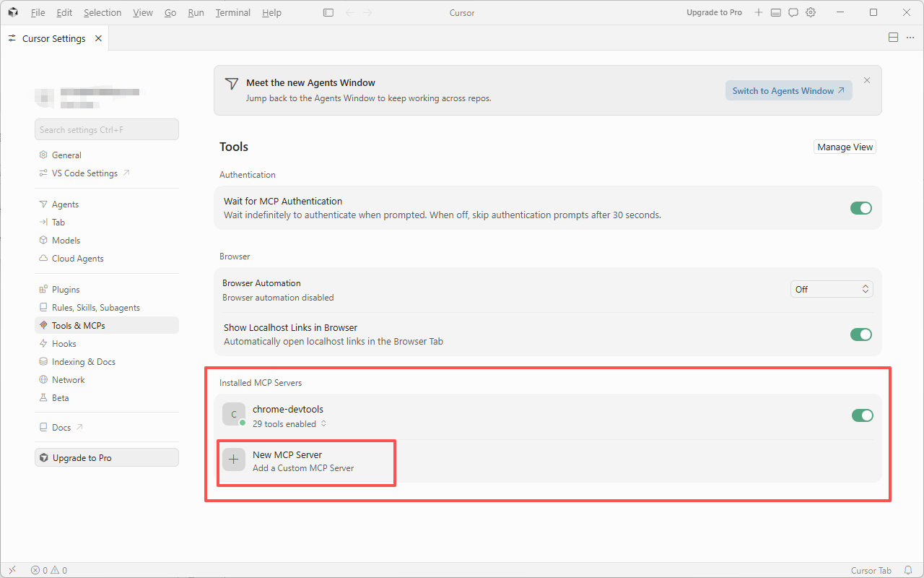The image size is (924, 578).
Task: Select the Tools & MCPs section
Action: (107, 326)
